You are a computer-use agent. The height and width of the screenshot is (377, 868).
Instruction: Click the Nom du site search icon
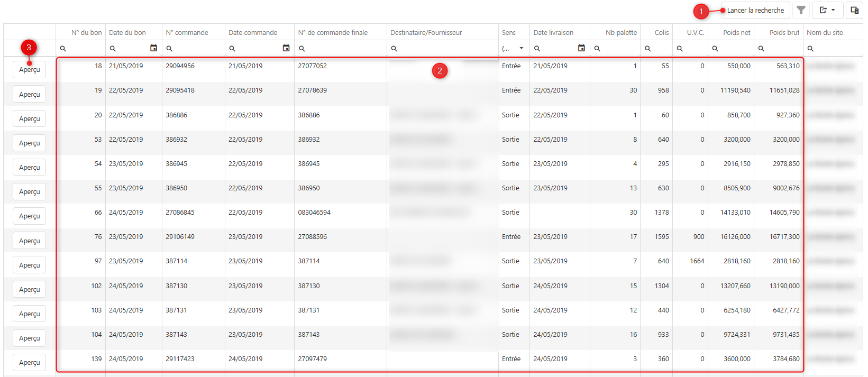(810, 49)
